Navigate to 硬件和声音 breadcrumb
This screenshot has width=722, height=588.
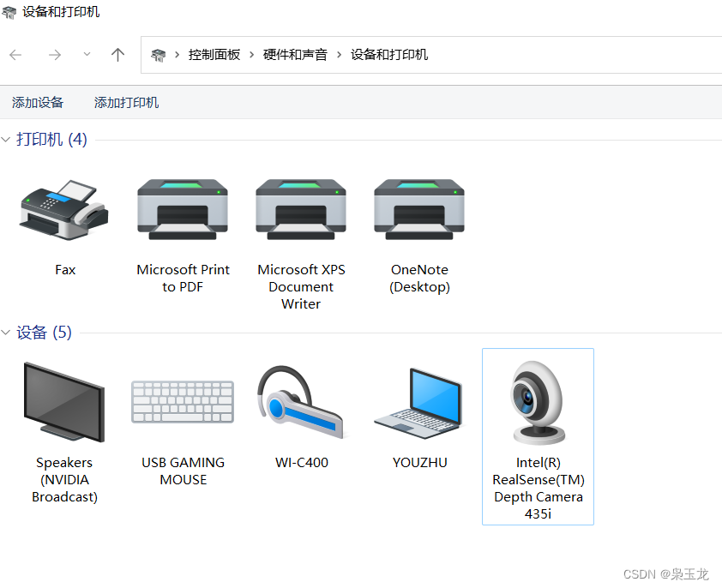click(x=295, y=55)
